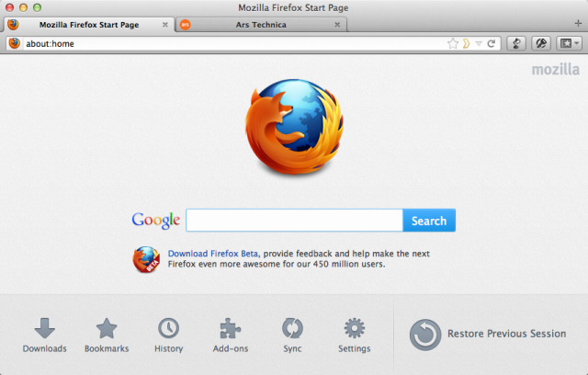Open the Bookmarks launcher icon

tap(107, 335)
